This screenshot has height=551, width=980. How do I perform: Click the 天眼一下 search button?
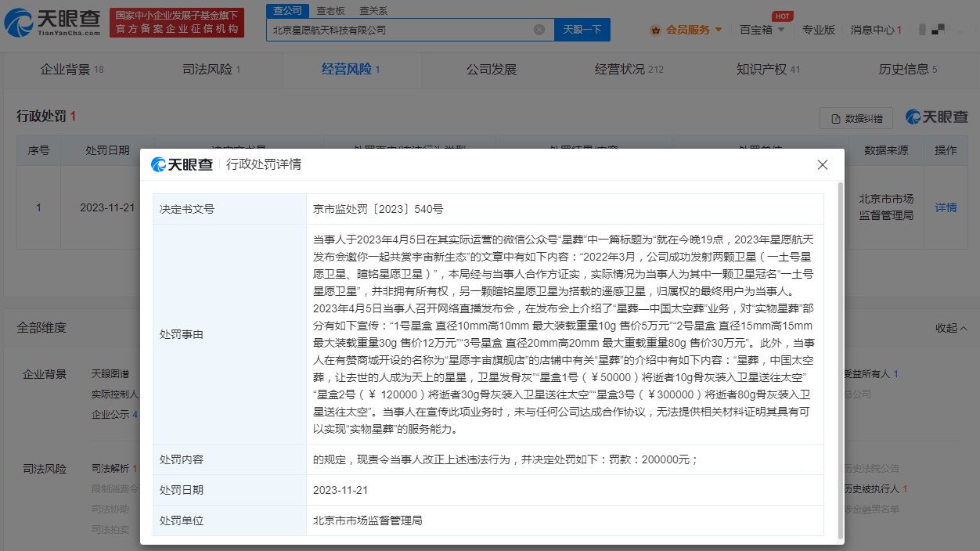point(582,30)
